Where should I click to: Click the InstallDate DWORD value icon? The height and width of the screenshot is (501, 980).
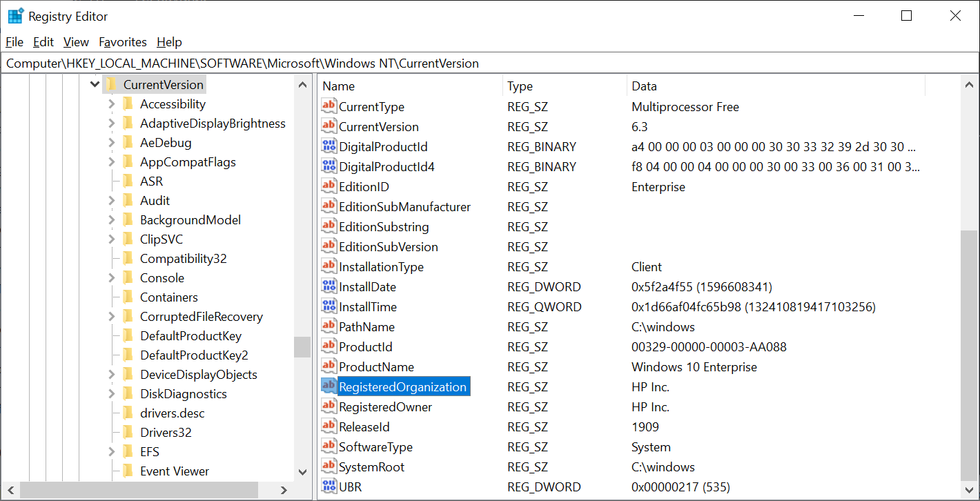pos(329,286)
